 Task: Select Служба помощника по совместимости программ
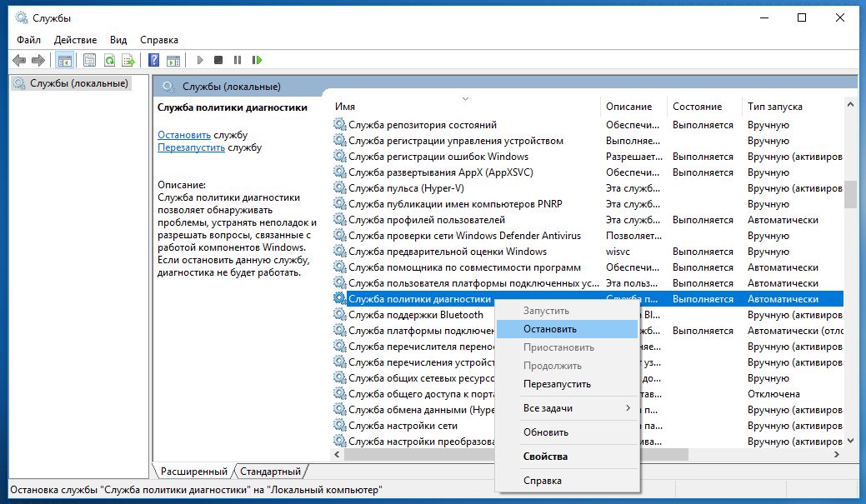588,267
